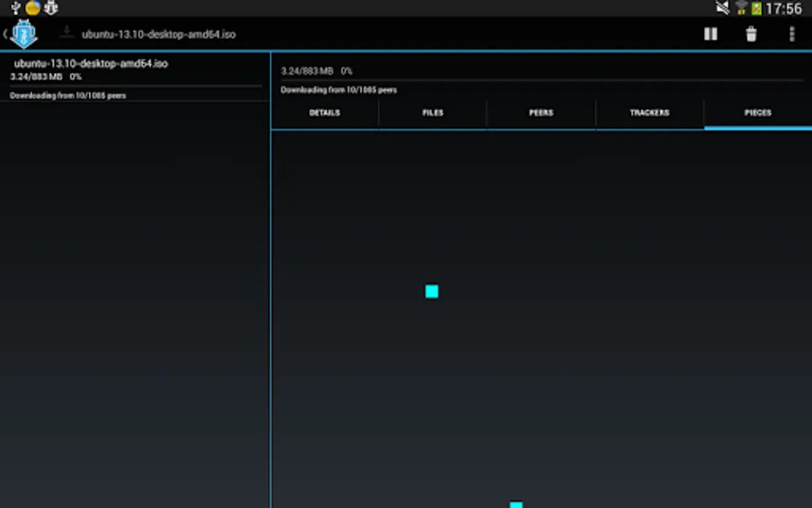The height and width of the screenshot is (508, 812).
Task: Show the Peers tab
Action: pyautogui.click(x=541, y=113)
